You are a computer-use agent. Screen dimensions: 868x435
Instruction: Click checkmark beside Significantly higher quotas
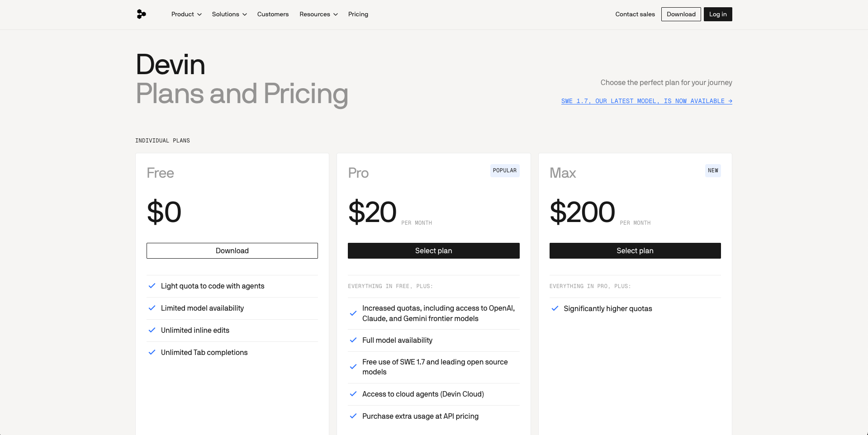click(555, 308)
